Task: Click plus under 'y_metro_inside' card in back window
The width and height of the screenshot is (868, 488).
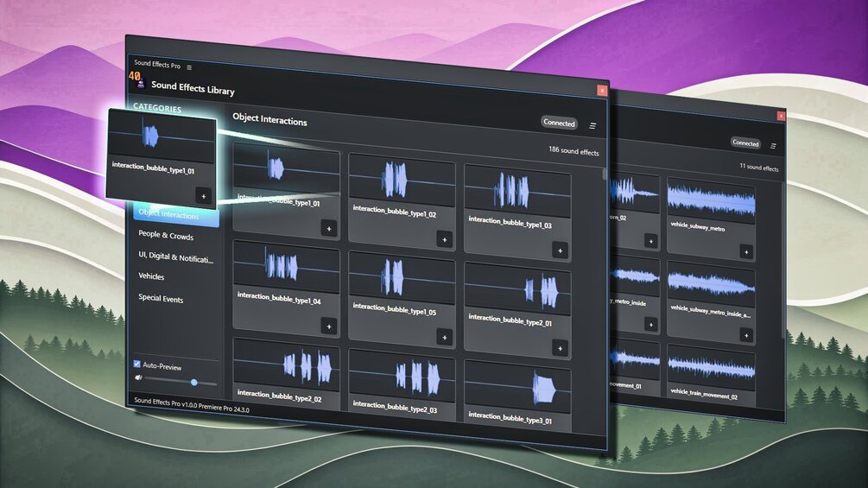Action: tap(651, 324)
